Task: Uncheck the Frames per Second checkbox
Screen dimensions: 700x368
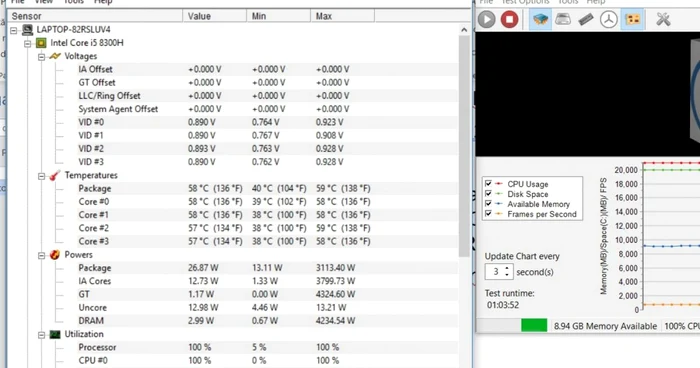Action: tap(488, 214)
